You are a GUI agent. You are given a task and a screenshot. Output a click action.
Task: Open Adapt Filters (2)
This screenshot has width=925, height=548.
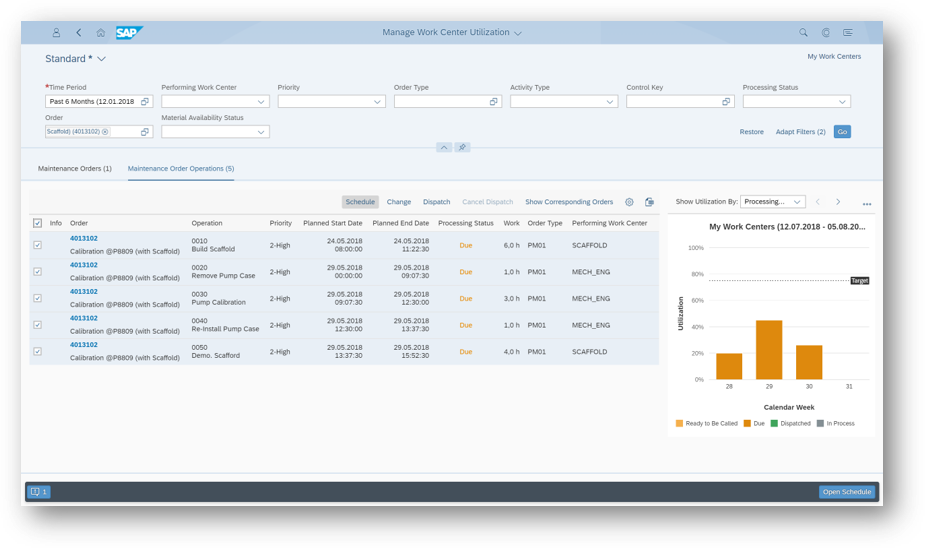point(801,132)
